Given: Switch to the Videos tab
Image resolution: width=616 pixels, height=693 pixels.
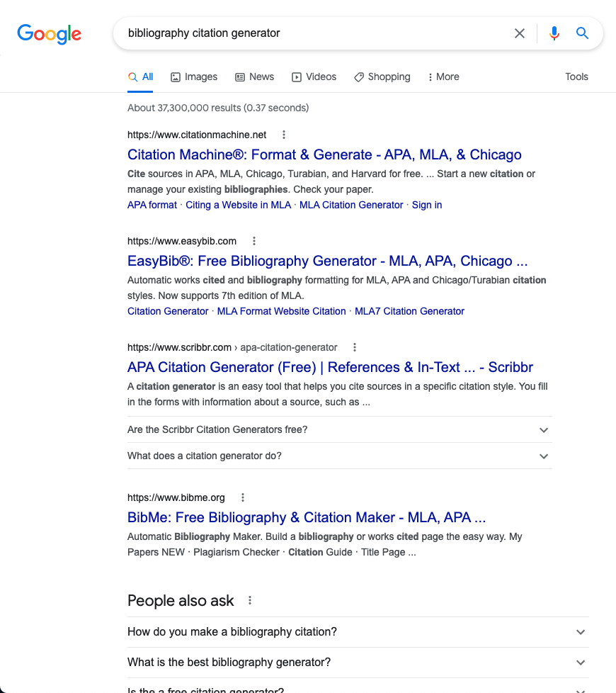Looking at the screenshot, I should click(x=314, y=77).
